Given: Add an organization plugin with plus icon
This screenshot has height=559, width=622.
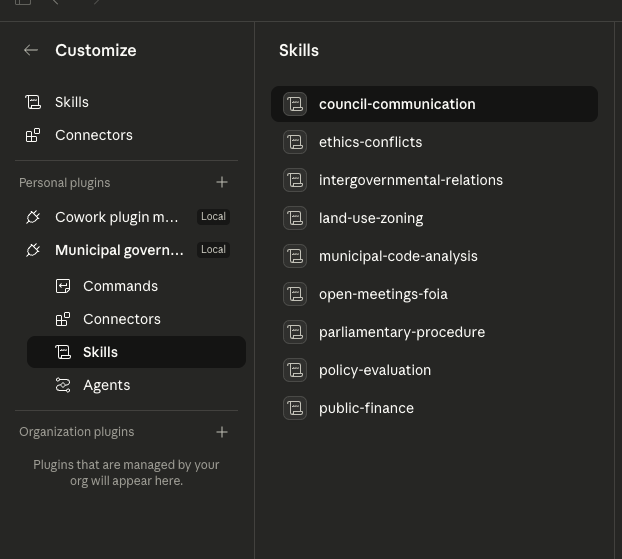Looking at the screenshot, I should pos(222,432).
